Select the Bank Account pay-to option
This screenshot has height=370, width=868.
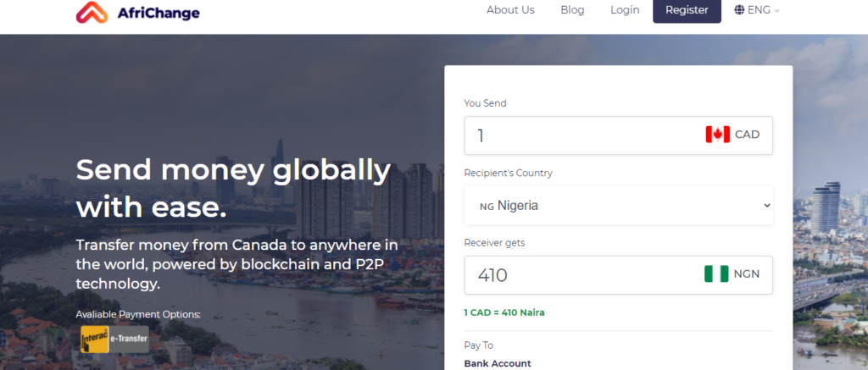tap(498, 363)
